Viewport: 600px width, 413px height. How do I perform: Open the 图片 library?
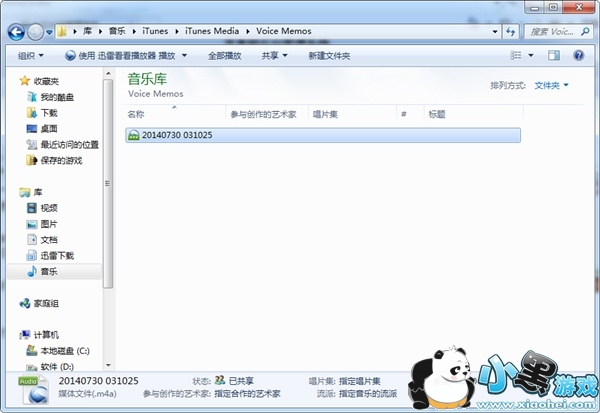click(49, 224)
